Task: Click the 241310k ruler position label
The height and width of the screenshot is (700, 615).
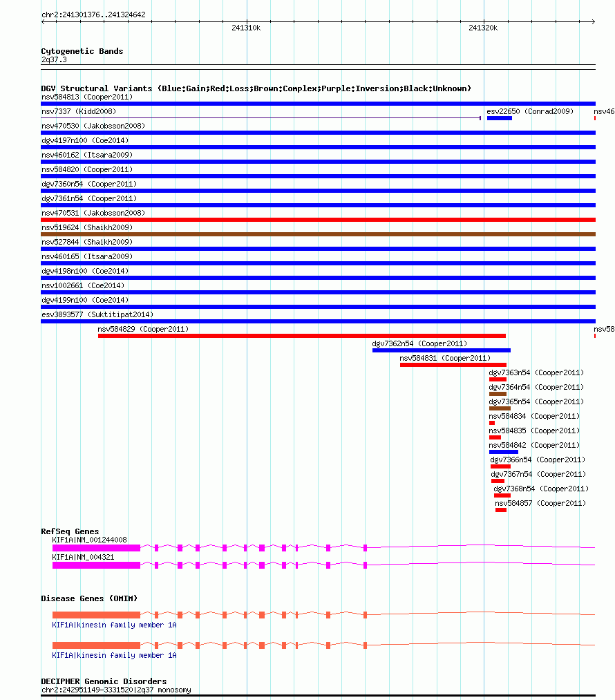Action: pyautogui.click(x=246, y=28)
